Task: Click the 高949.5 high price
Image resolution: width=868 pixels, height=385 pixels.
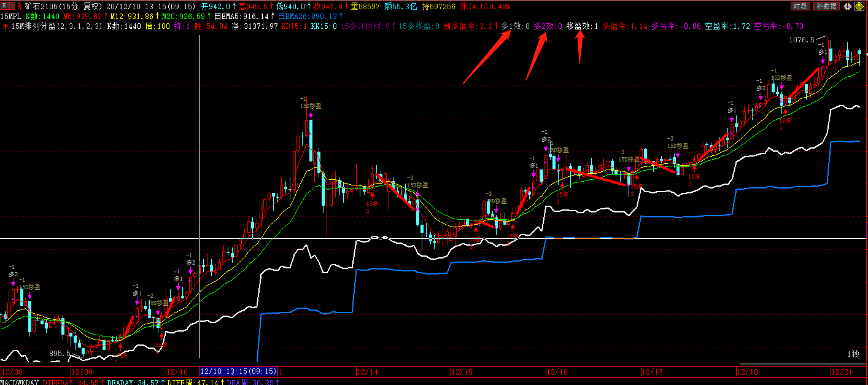Action: click(254, 6)
